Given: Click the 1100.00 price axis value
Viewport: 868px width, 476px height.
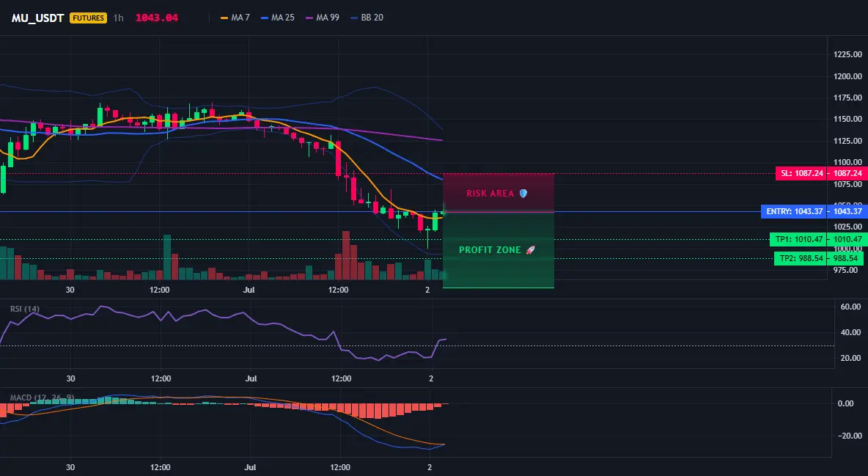Looking at the screenshot, I should coord(847,162).
